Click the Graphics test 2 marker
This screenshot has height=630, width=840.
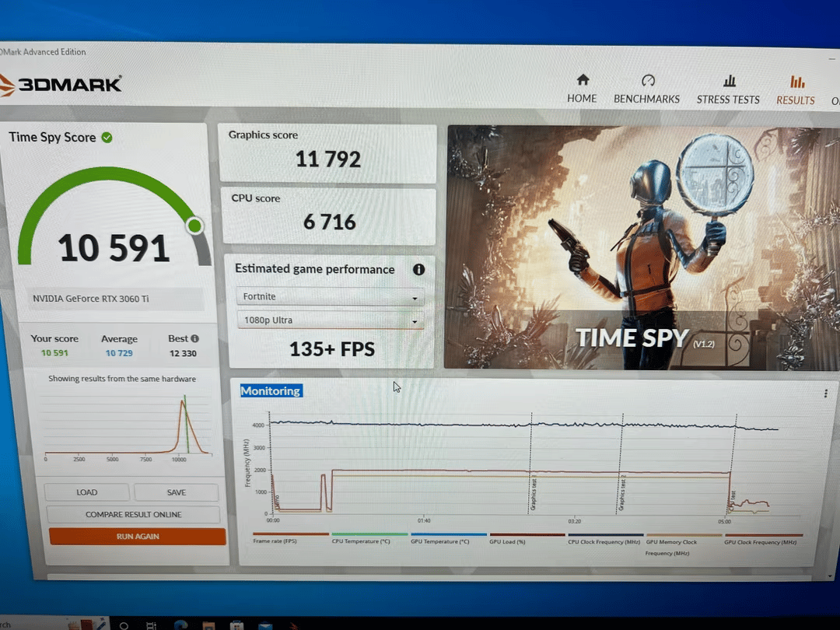[622, 493]
